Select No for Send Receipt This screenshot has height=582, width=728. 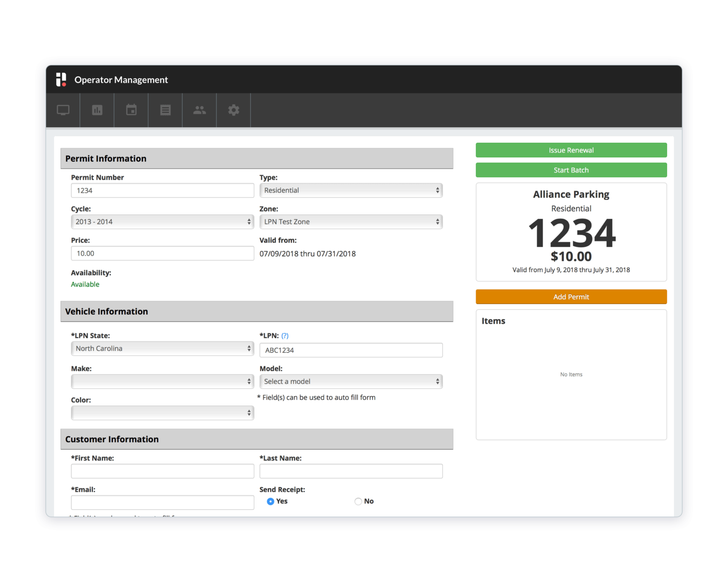(358, 501)
